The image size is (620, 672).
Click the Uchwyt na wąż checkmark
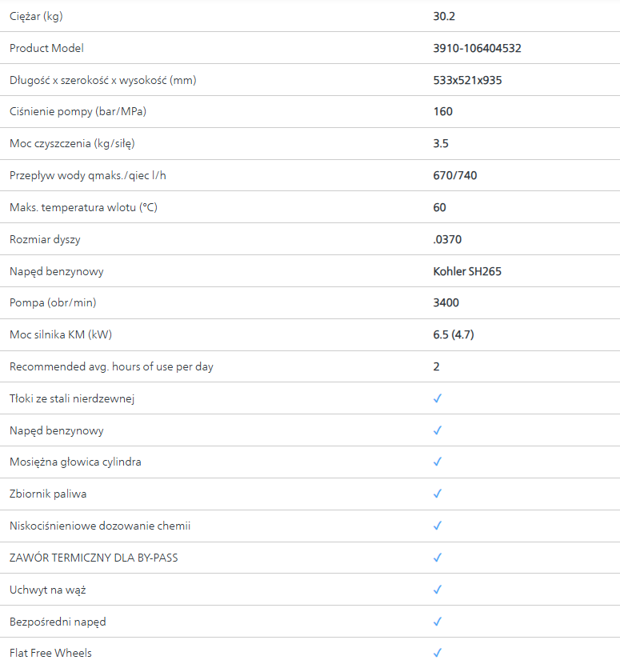pyautogui.click(x=438, y=590)
